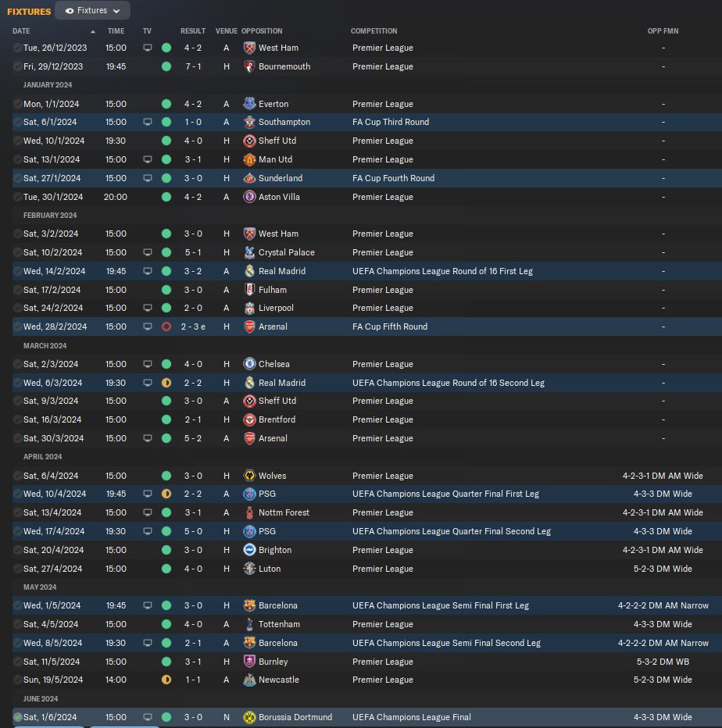Select UEFA Champions League Semi Final Second Leg

pos(446,643)
